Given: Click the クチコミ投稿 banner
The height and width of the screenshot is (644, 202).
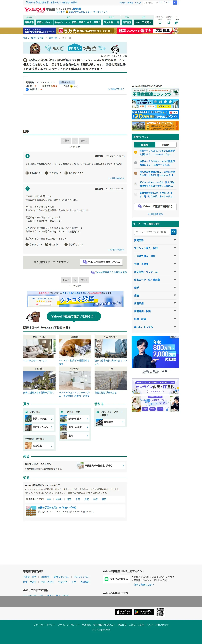Looking at the screenshot, I should [75, 299].
